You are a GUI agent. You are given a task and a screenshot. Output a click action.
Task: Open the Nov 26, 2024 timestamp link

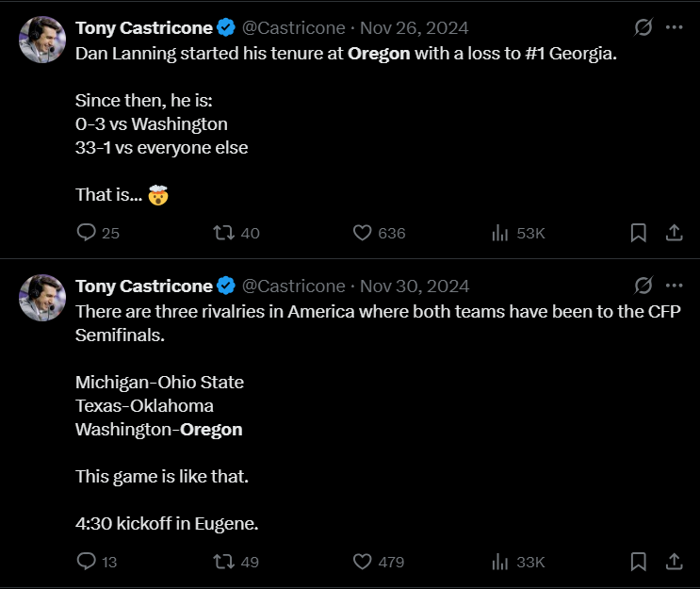tap(415, 28)
